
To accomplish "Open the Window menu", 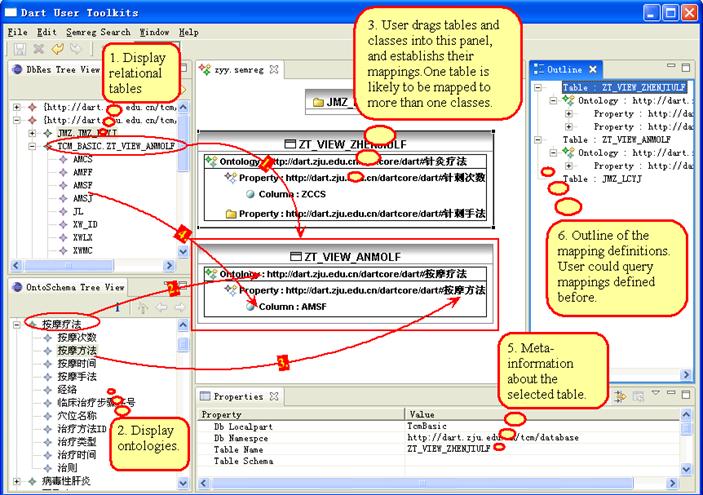I will tap(154, 32).
